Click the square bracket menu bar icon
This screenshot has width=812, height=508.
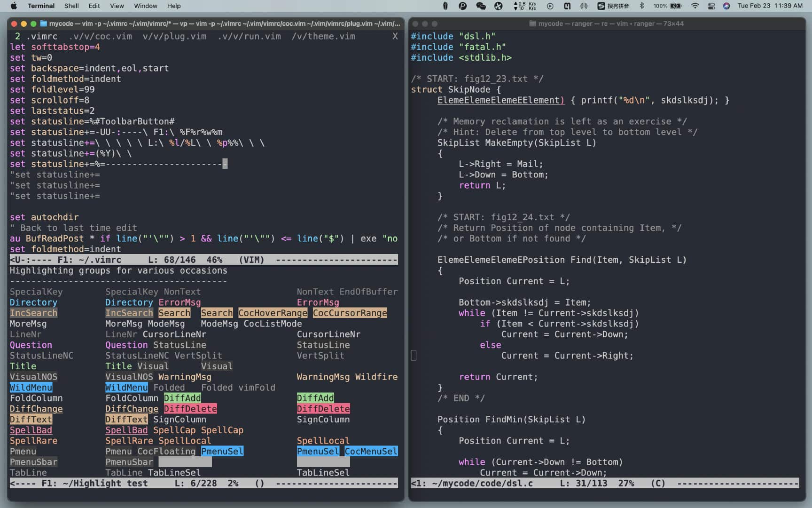click(x=567, y=6)
